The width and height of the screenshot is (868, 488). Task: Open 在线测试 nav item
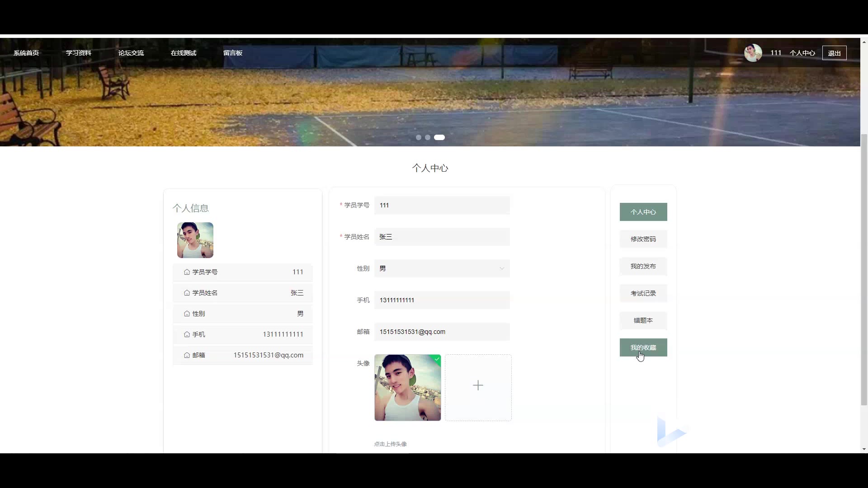point(184,53)
